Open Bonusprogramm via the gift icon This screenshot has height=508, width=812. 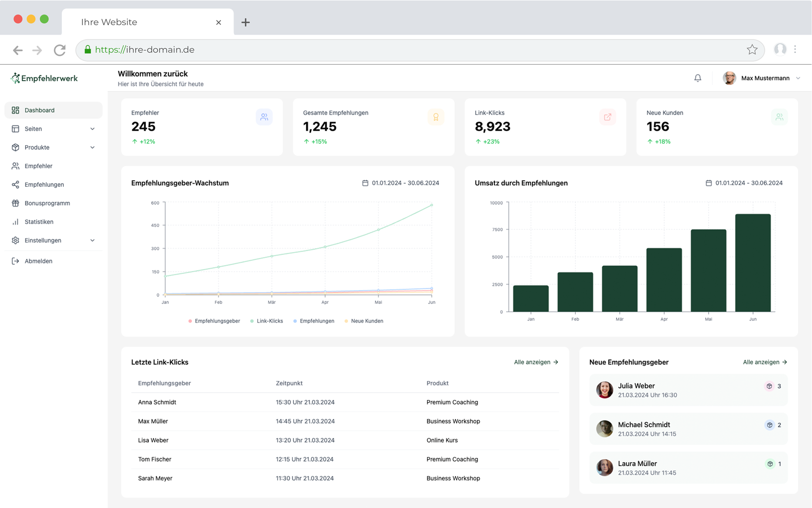click(x=15, y=203)
